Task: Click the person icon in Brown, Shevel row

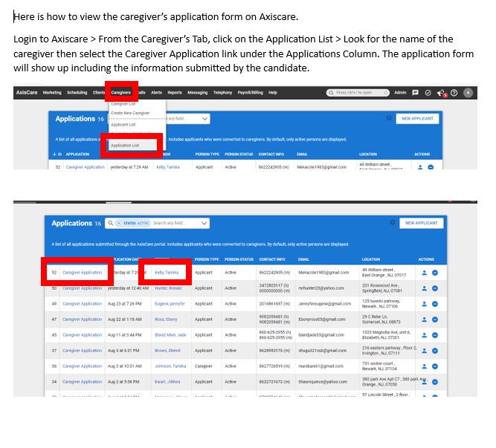Action: click(424, 351)
